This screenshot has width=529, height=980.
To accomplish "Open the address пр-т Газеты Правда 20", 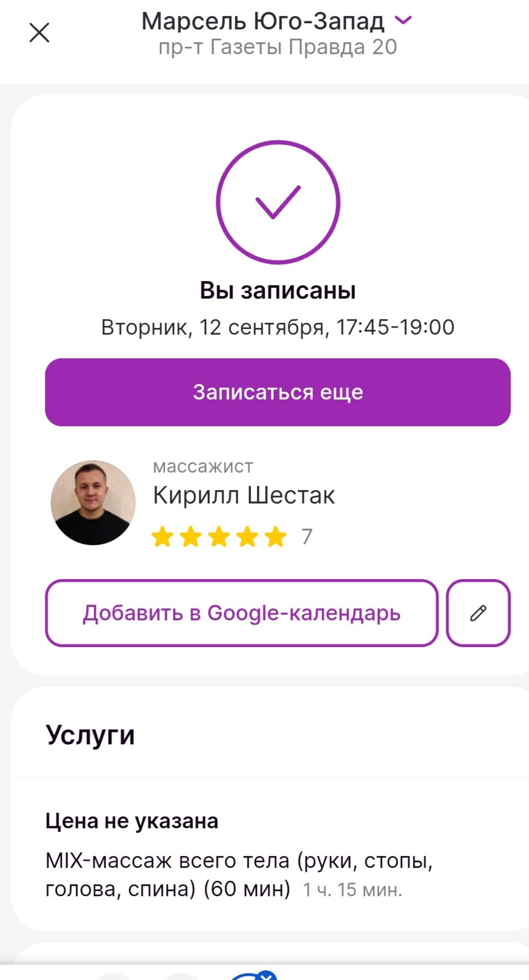I will [x=278, y=47].
